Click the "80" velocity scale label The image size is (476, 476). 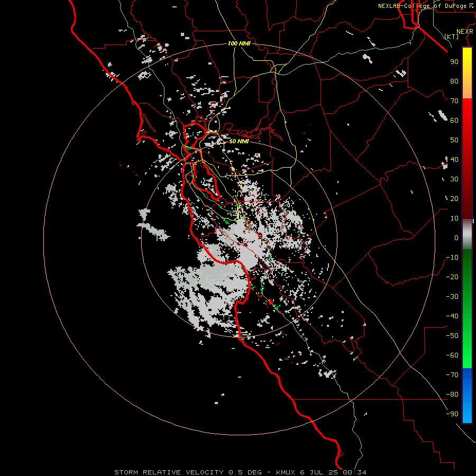(454, 81)
